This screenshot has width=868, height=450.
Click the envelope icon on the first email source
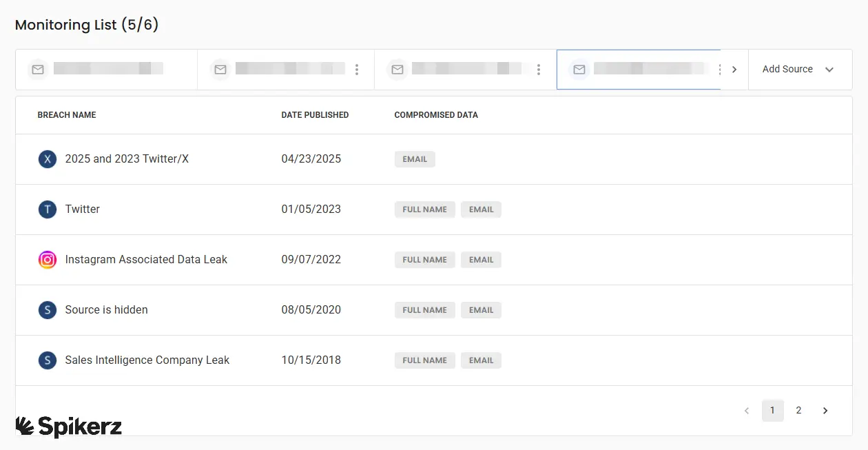(37, 69)
